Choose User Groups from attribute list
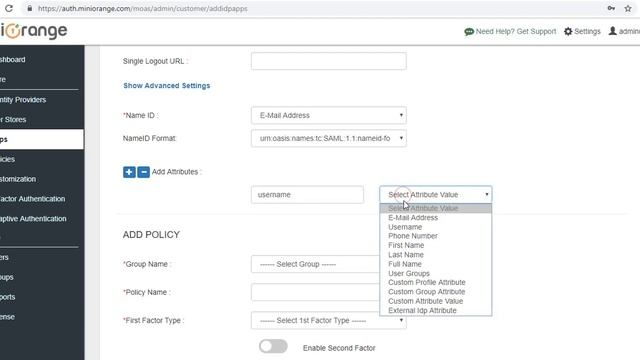The height and width of the screenshot is (360, 640). click(x=436, y=273)
